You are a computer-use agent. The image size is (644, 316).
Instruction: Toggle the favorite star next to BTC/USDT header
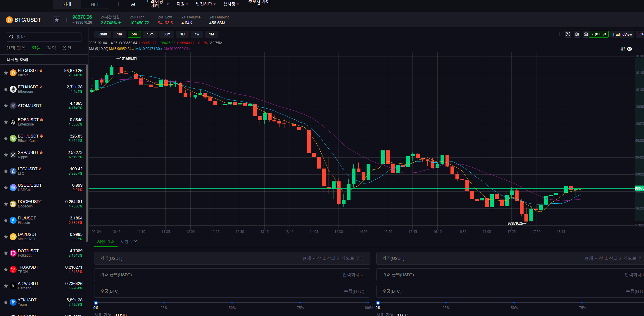(x=57, y=20)
